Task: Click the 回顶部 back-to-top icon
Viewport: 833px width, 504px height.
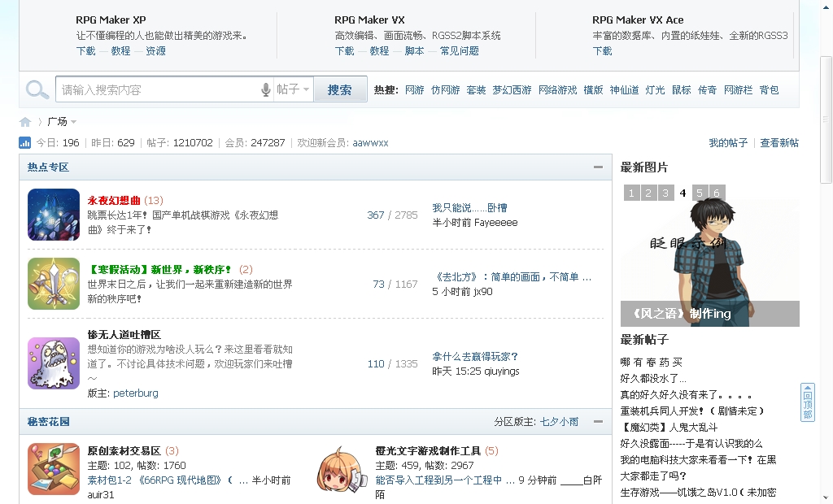Action: 808,402
